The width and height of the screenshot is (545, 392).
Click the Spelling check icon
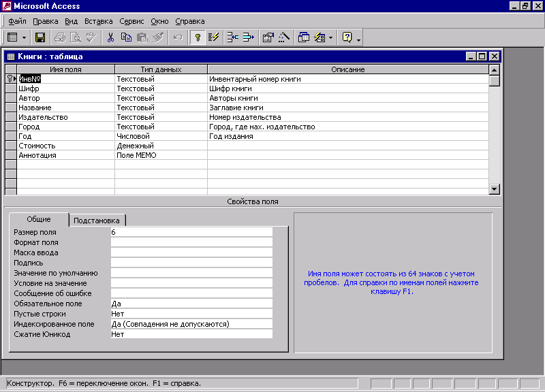pyautogui.click(x=91, y=37)
